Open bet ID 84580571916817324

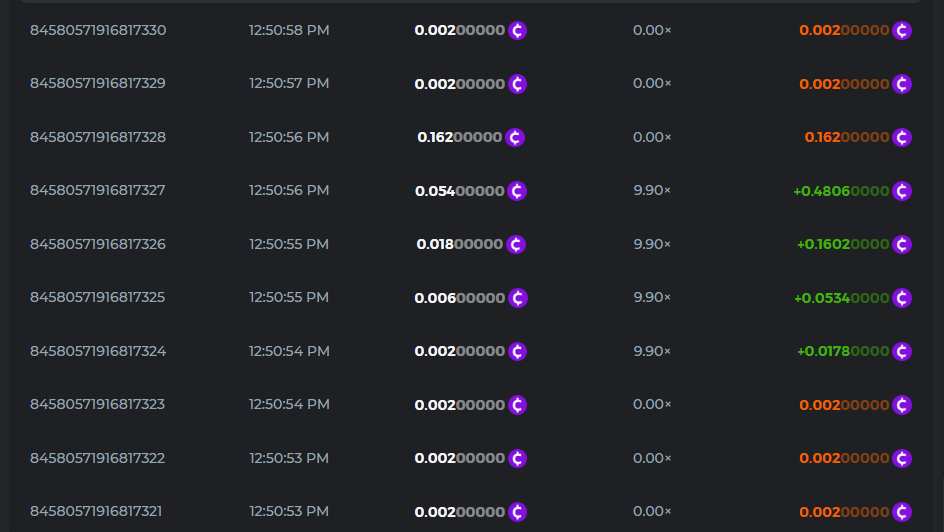[98, 351]
